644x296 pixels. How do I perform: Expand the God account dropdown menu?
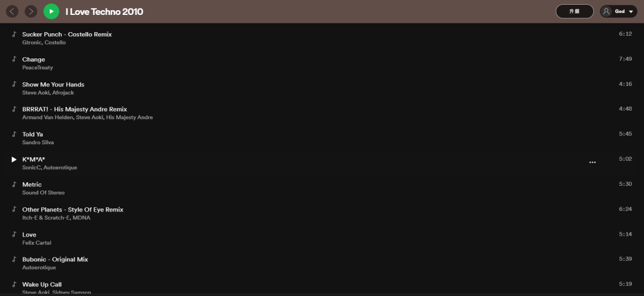tap(631, 11)
